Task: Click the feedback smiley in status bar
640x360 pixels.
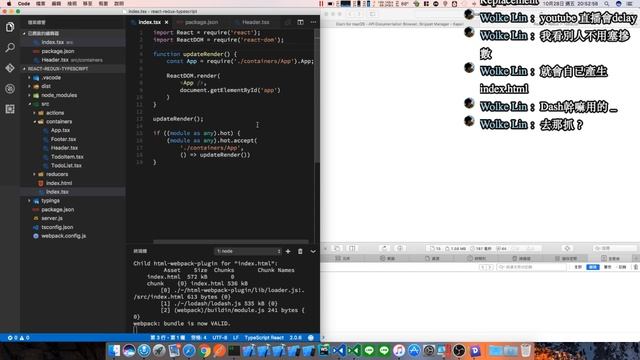Action: click(311, 338)
